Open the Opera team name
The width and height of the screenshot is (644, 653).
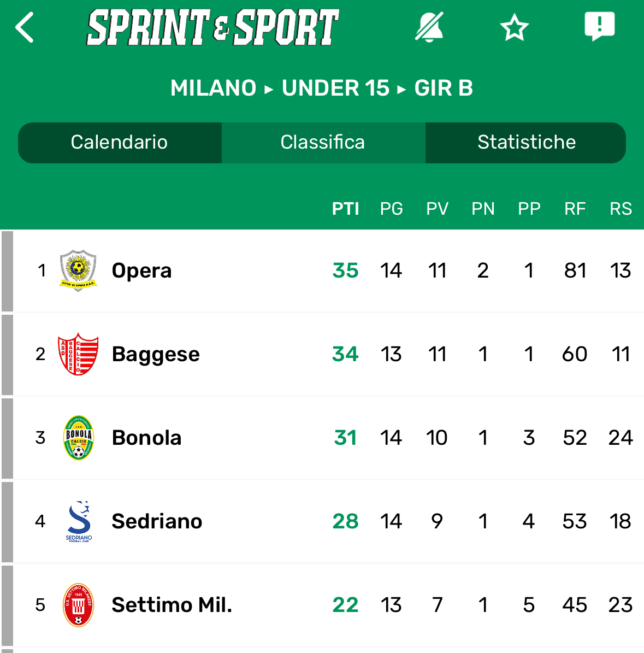click(x=142, y=270)
